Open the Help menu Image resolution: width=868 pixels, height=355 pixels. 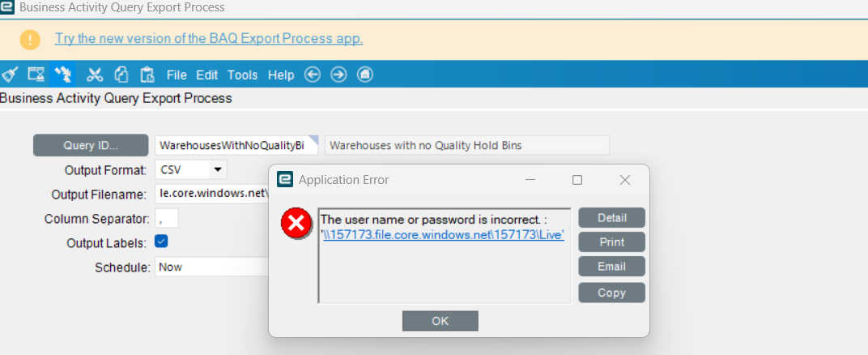[281, 75]
